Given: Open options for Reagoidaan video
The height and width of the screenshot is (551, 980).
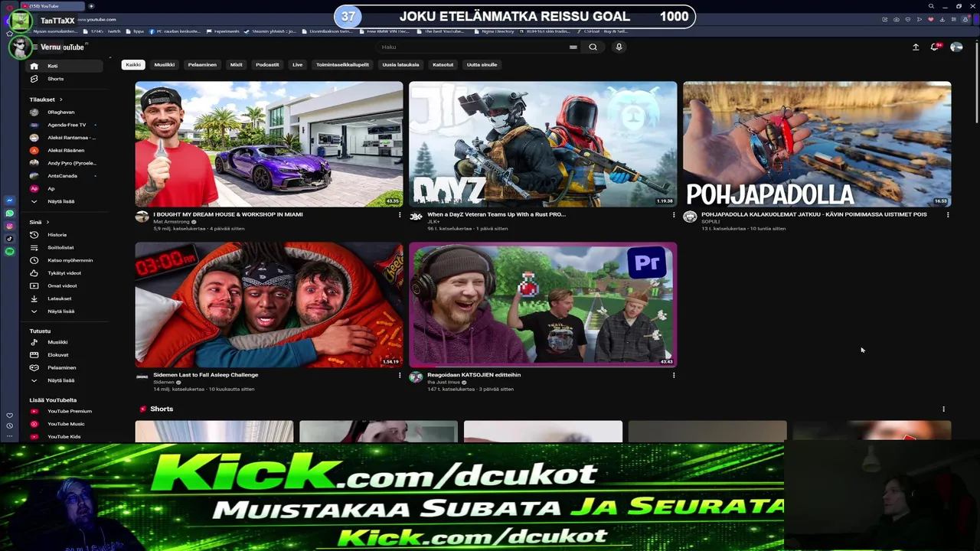Looking at the screenshot, I should point(674,375).
